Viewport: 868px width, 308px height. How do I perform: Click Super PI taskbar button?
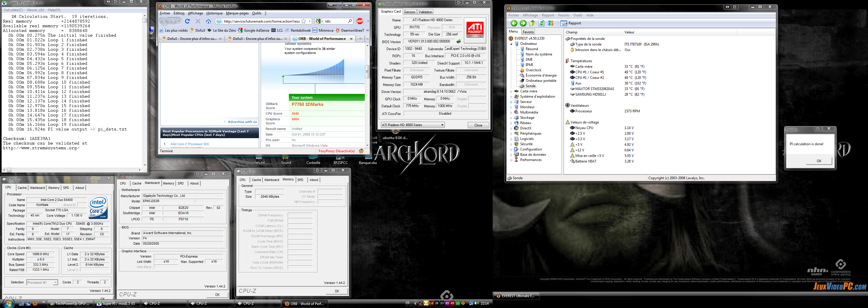point(117,304)
